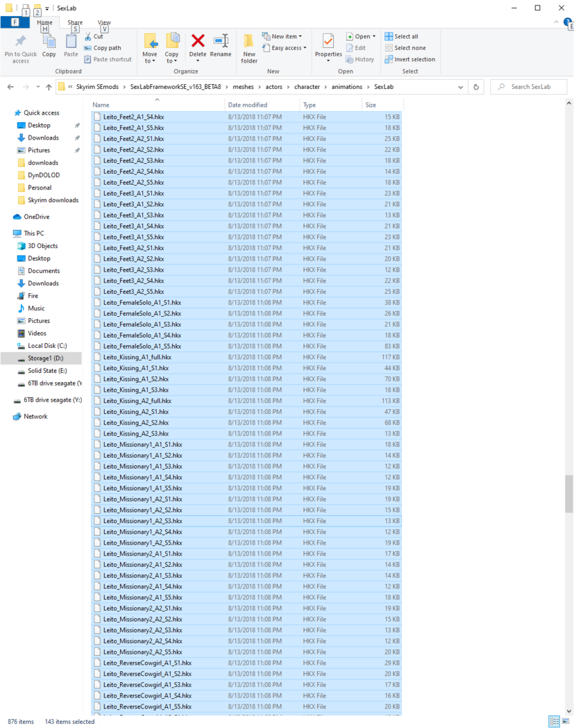Click 'animations' in the address path

click(347, 87)
